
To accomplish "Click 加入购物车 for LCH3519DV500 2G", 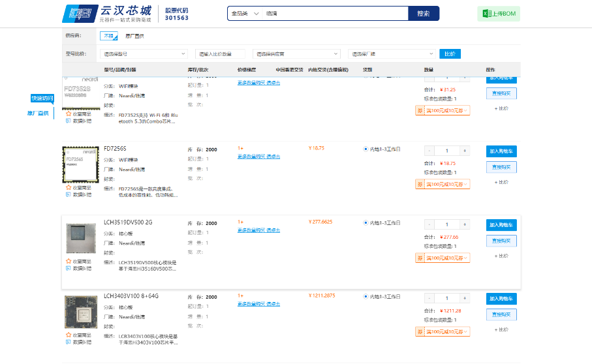I will (x=501, y=224).
